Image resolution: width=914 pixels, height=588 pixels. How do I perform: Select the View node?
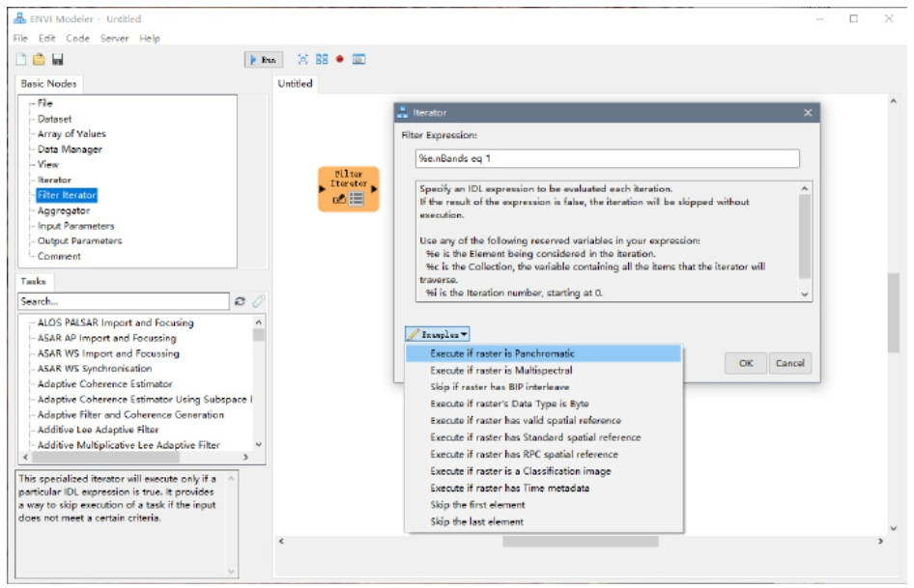click(47, 164)
